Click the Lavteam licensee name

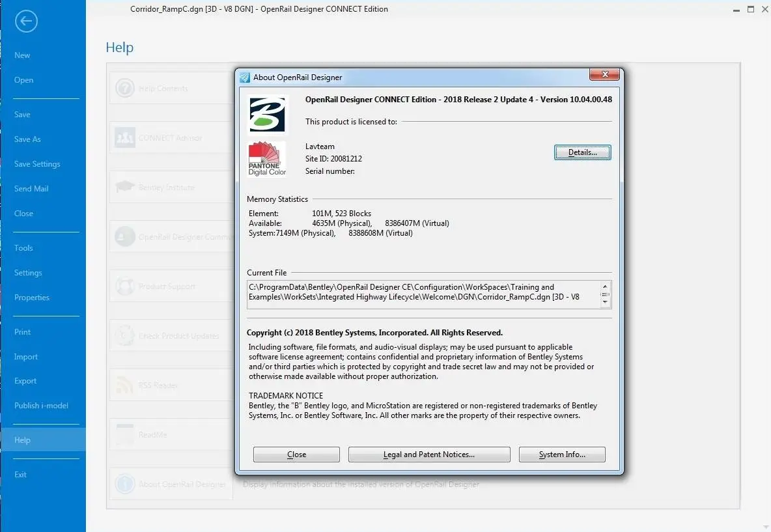point(320,147)
